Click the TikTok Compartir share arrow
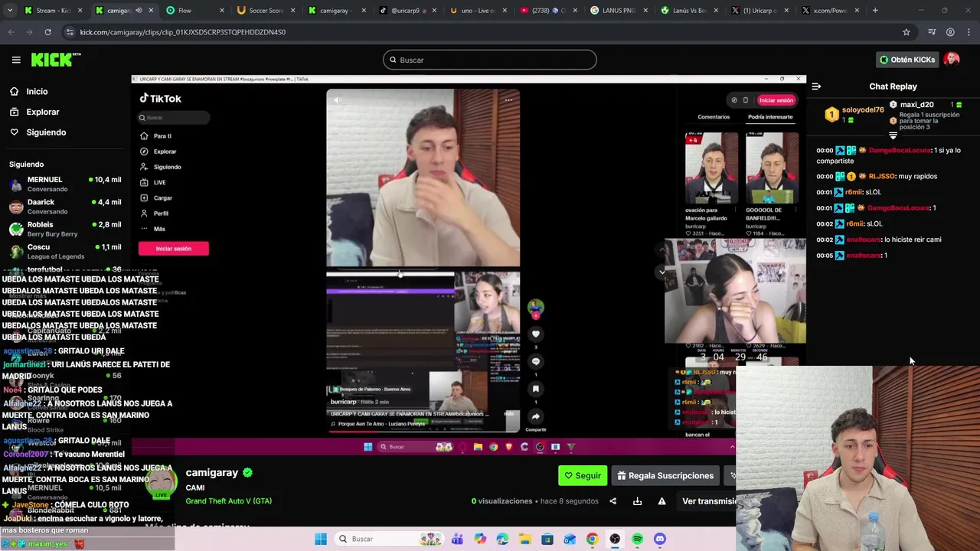This screenshot has width=980, height=551. pos(536,416)
